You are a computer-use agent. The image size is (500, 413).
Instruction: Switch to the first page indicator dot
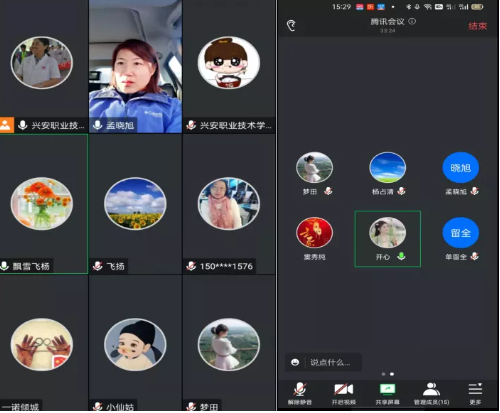pyautogui.click(x=383, y=374)
